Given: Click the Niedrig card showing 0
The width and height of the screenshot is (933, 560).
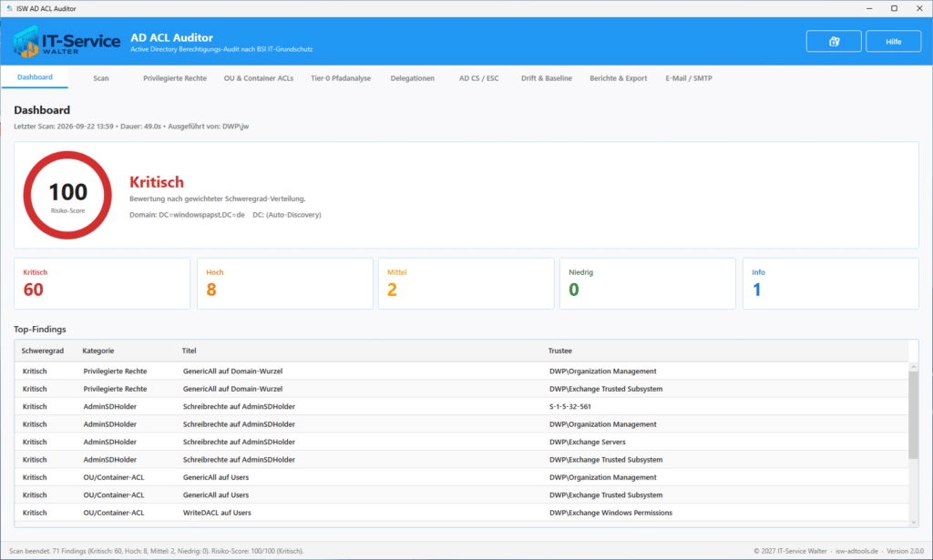Looking at the screenshot, I should [x=648, y=283].
